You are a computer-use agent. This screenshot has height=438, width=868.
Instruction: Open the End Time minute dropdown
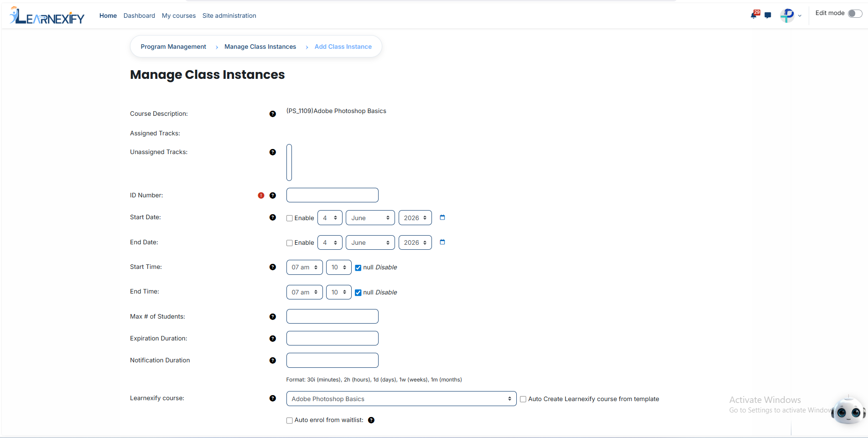point(338,292)
